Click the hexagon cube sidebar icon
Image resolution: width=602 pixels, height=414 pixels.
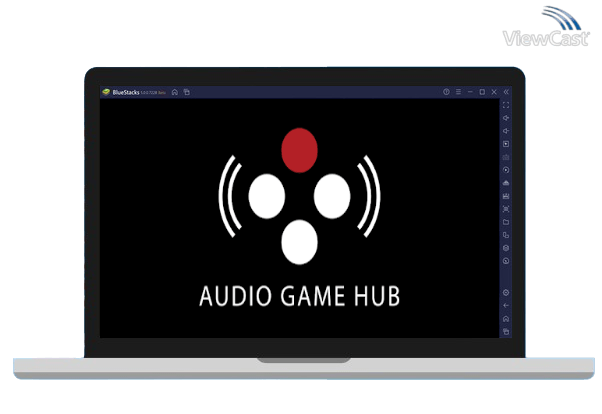(506, 248)
